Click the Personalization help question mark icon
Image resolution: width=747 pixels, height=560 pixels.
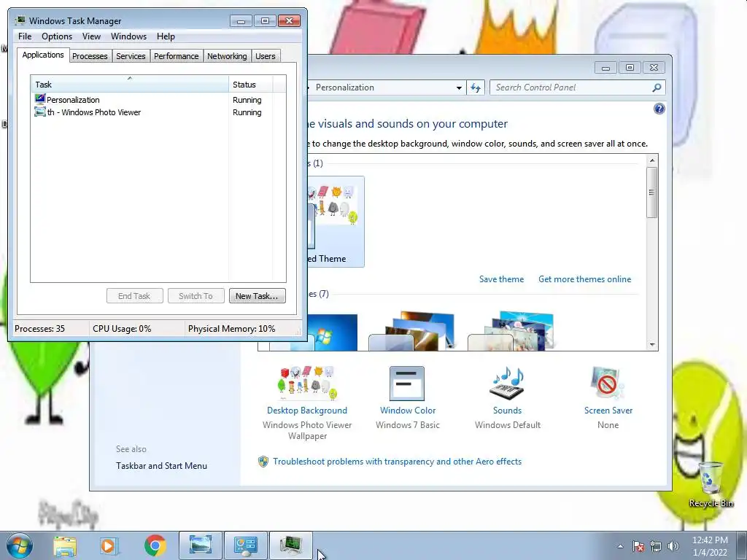(x=659, y=109)
